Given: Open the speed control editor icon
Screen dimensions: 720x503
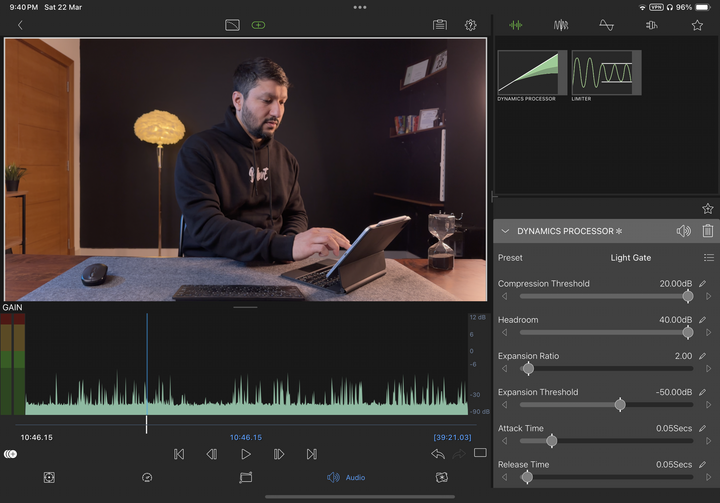Looking at the screenshot, I should pyautogui.click(x=147, y=477).
